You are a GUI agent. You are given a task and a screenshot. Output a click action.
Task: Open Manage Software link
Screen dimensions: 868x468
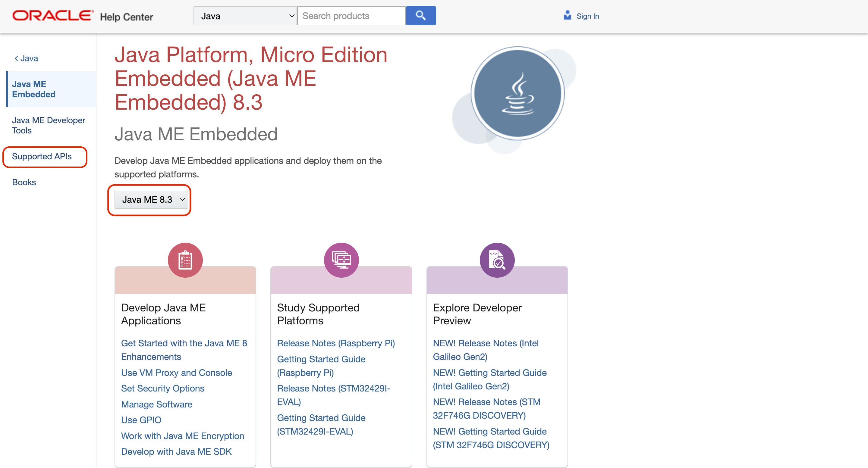pyautogui.click(x=157, y=404)
